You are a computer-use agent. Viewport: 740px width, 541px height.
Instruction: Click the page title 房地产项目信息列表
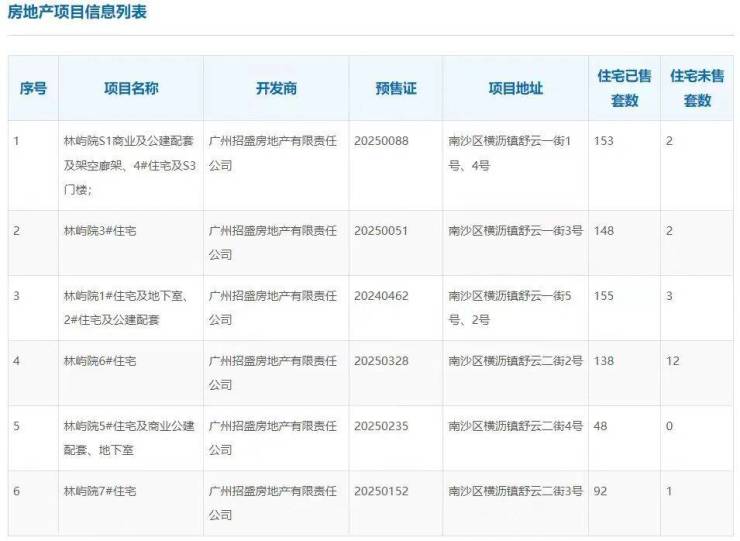pos(77,12)
